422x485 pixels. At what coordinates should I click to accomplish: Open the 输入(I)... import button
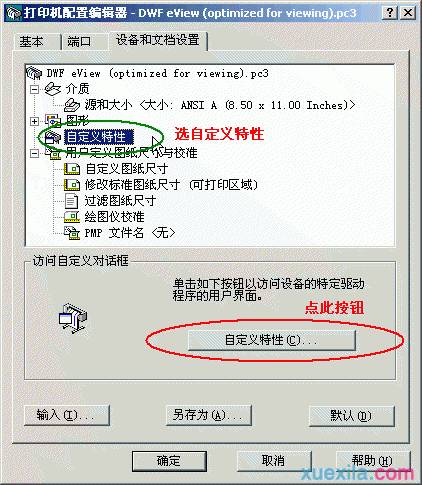67,415
